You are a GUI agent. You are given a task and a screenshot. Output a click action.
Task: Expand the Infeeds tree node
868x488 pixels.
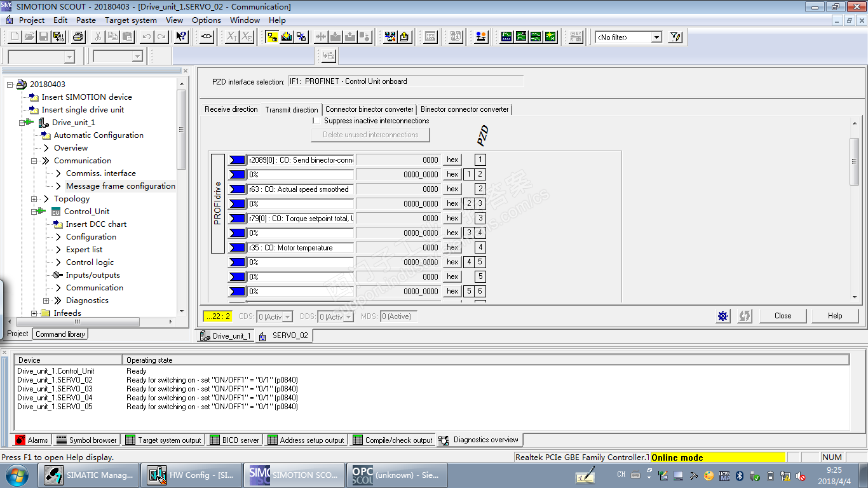coord(34,313)
